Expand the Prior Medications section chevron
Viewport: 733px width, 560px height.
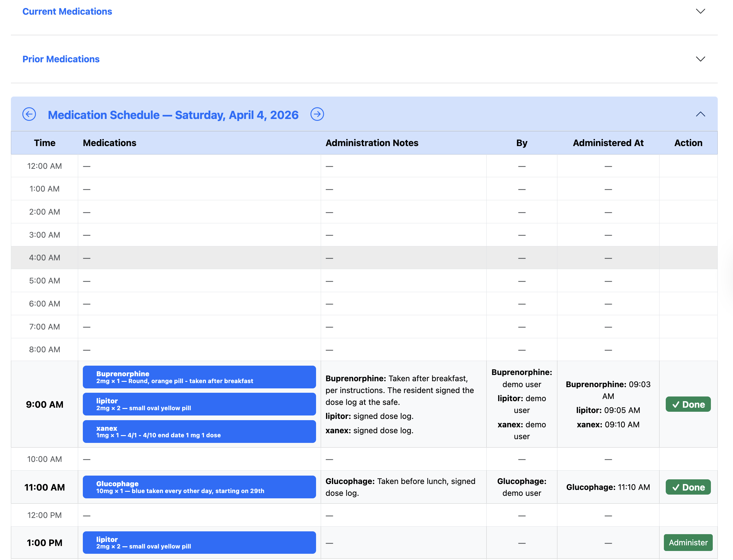point(700,59)
